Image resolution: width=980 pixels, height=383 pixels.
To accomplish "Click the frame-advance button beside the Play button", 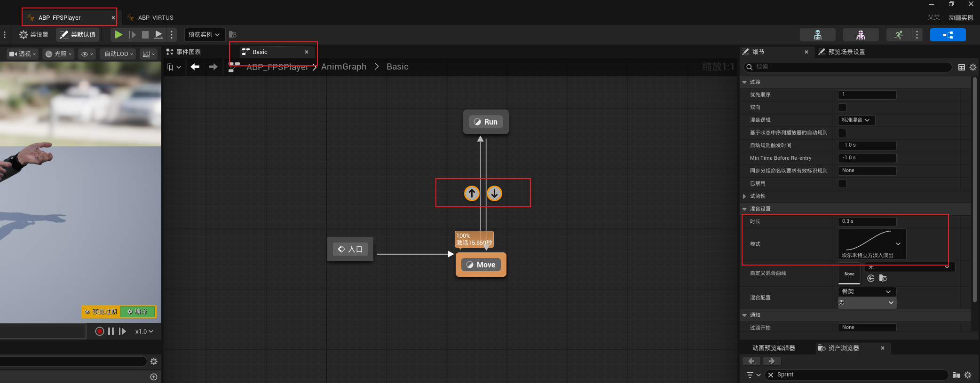I will pyautogui.click(x=132, y=34).
